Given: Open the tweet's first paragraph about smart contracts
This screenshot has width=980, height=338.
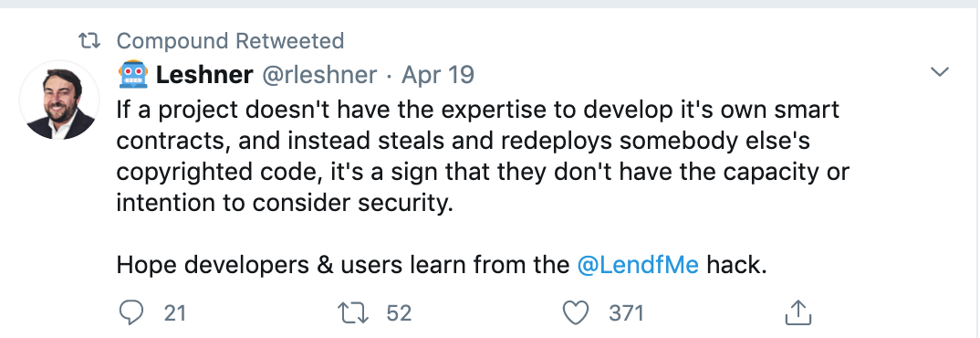Looking at the screenshot, I should (x=483, y=156).
